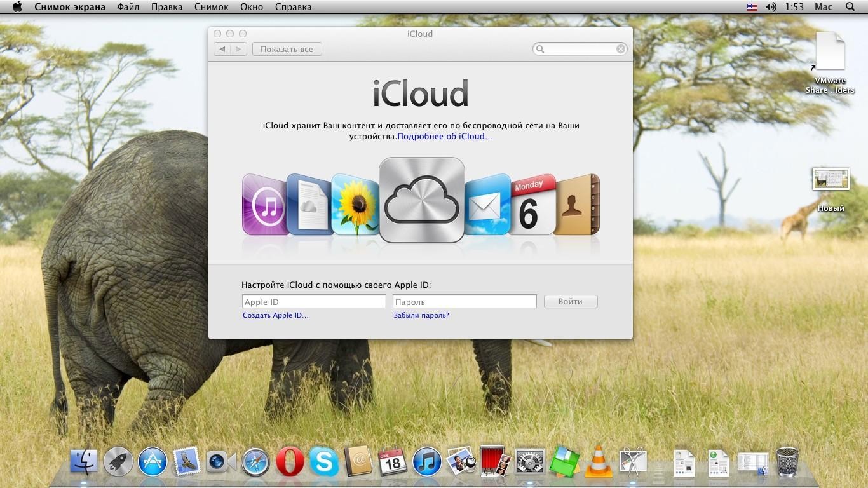Open the Apple menu
This screenshot has height=488, width=868.
click(17, 7)
